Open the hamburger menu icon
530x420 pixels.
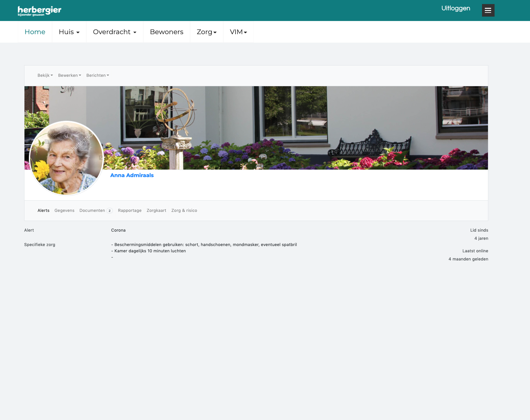click(488, 10)
